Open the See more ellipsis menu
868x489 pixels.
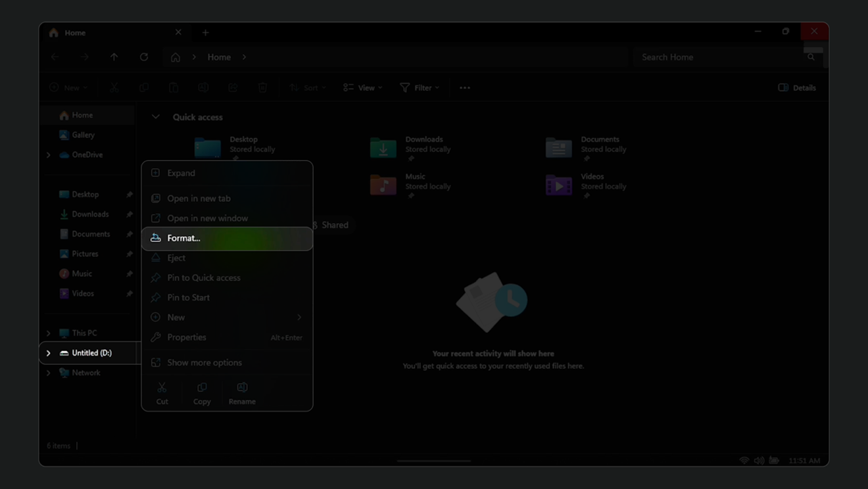tap(465, 87)
